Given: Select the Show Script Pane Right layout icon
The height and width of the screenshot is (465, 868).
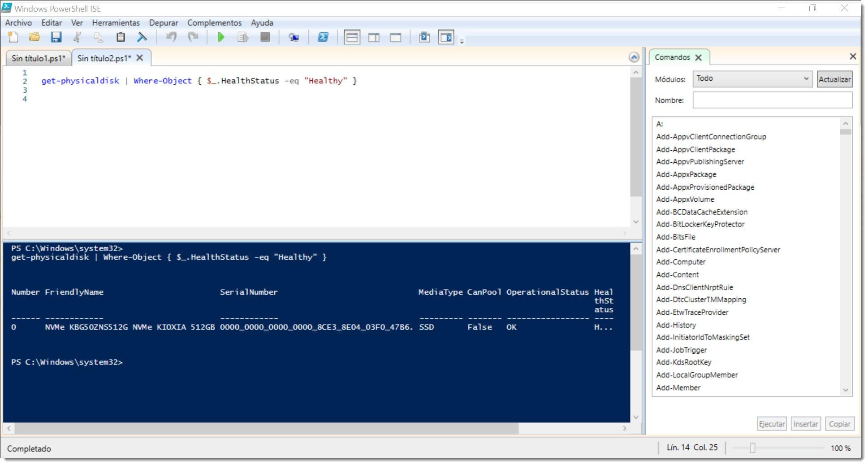Looking at the screenshot, I should 373,37.
